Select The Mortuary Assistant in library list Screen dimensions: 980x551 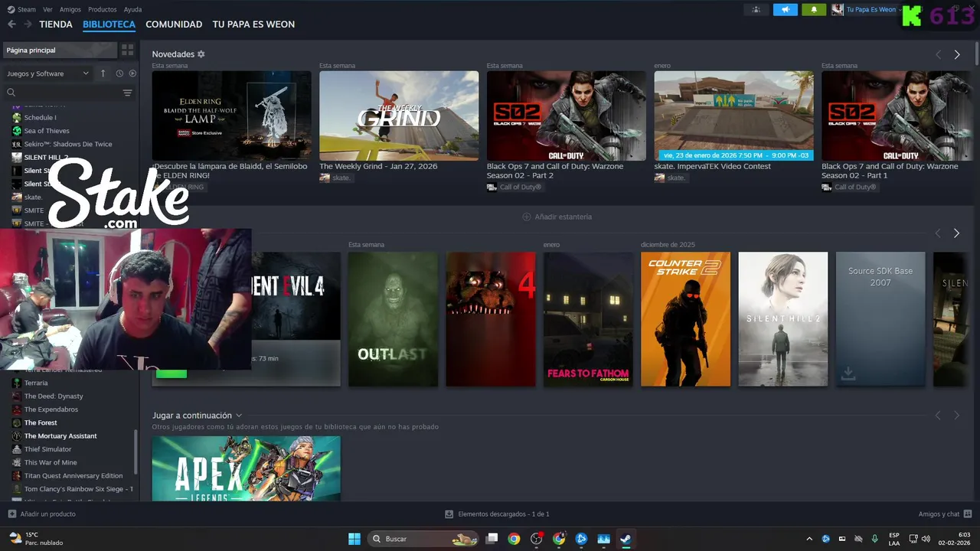coord(60,436)
